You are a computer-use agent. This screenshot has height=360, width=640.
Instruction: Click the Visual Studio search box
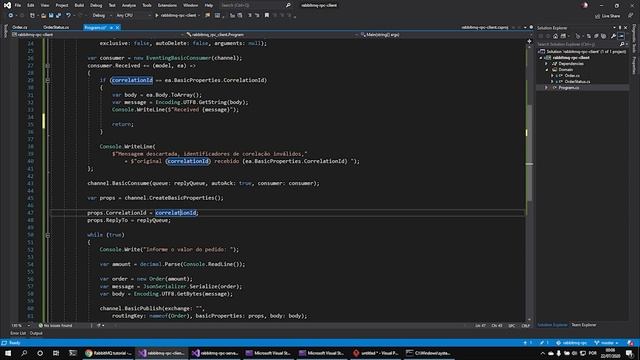255,5
